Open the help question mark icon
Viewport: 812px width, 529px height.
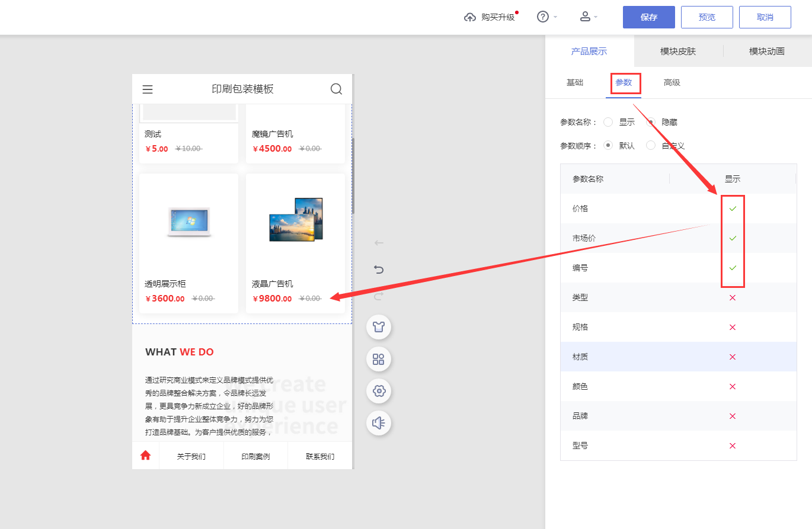[543, 17]
